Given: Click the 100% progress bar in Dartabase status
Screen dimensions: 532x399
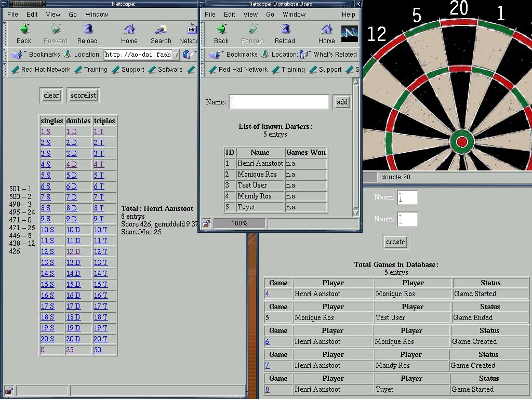Looking at the screenshot, I should 239,223.
